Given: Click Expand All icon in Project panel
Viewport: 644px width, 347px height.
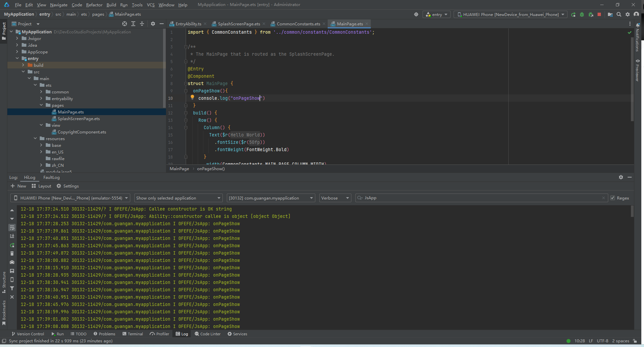Looking at the screenshot, I should 133,24.
